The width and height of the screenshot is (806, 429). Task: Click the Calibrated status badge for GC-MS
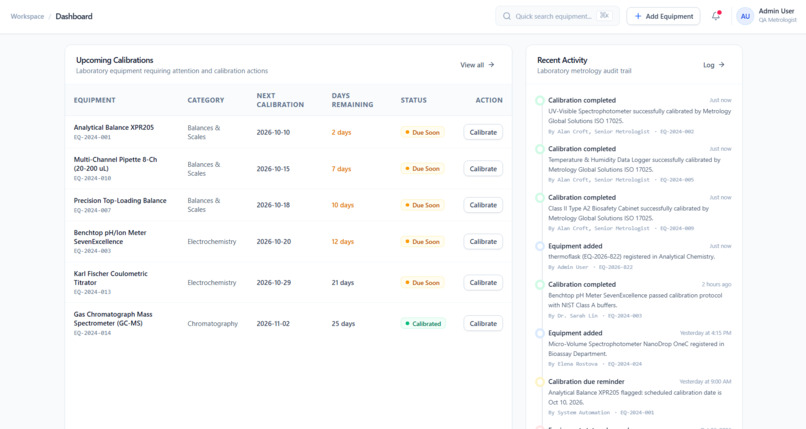point(423,324)
